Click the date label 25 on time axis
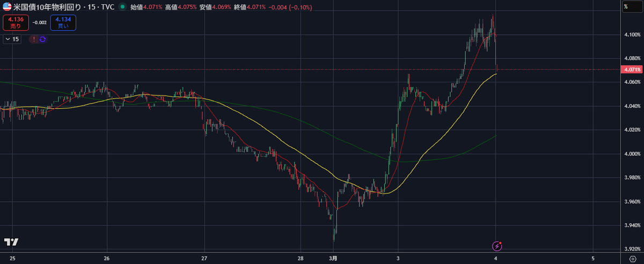The width and height of the screenshot is (644, 264). point(13,259)
